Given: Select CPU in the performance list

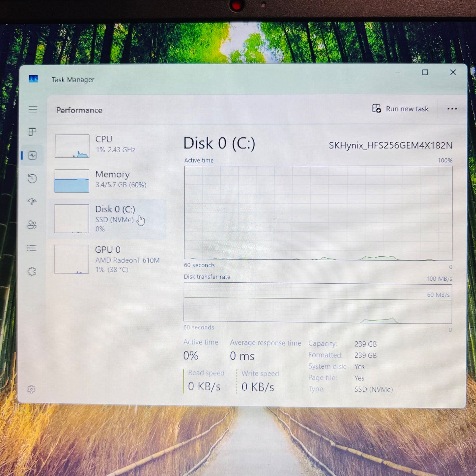Looking at the screenshot, I should [x=107, y=146].
